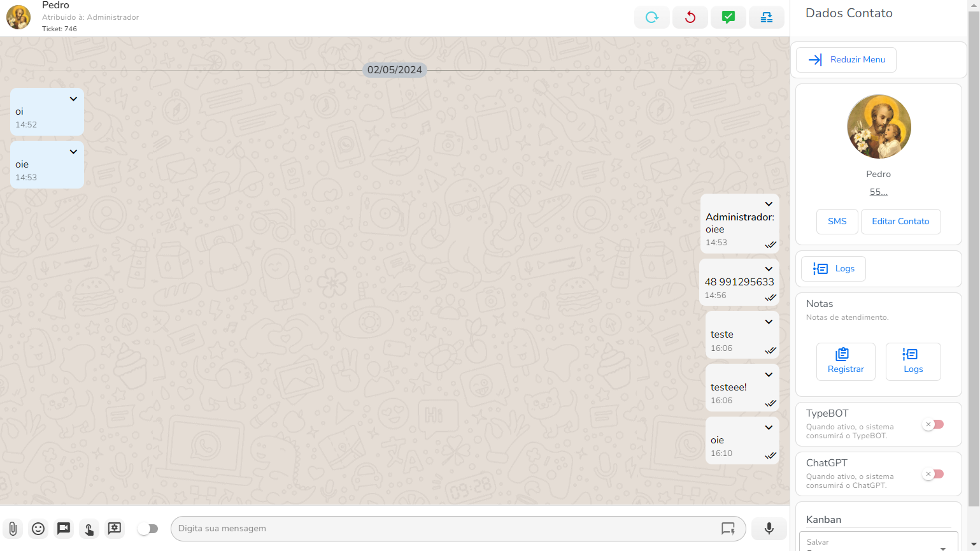Click the red counter-clockwise return arrow icon
Screen dimensions: 980x551
click(x=690, y=17)
